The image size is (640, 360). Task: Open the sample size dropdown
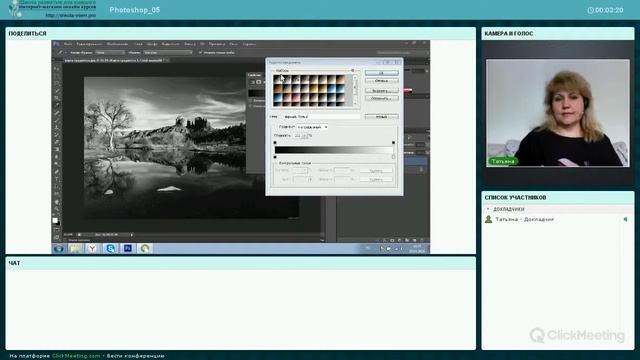[x=110, y=53]
